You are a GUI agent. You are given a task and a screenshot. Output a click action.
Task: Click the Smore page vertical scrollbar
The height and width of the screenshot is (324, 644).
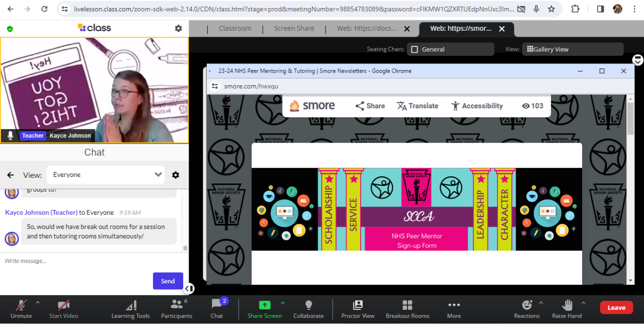[630, 118]
